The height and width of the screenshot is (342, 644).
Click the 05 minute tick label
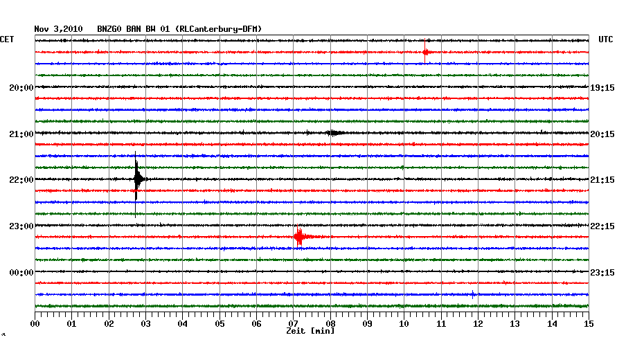(x=219, y=323)
